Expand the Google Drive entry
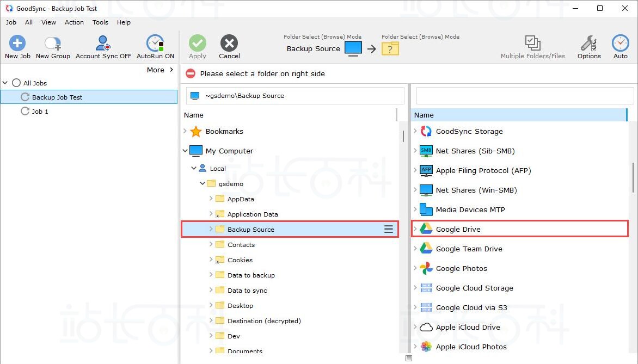Viewport: 638px width, 364px height. point(415,229)
